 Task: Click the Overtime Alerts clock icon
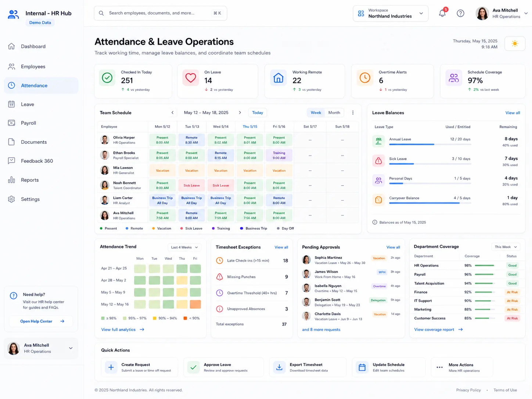(365, 78)
